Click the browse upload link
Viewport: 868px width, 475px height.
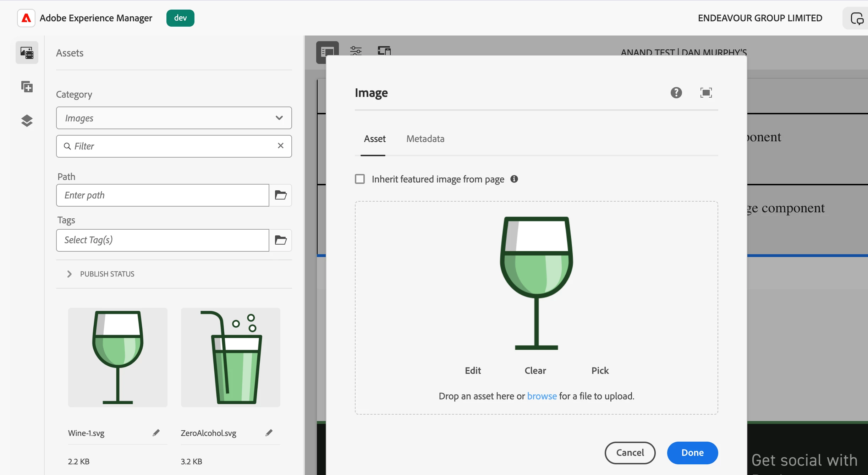tap(542, 396)
